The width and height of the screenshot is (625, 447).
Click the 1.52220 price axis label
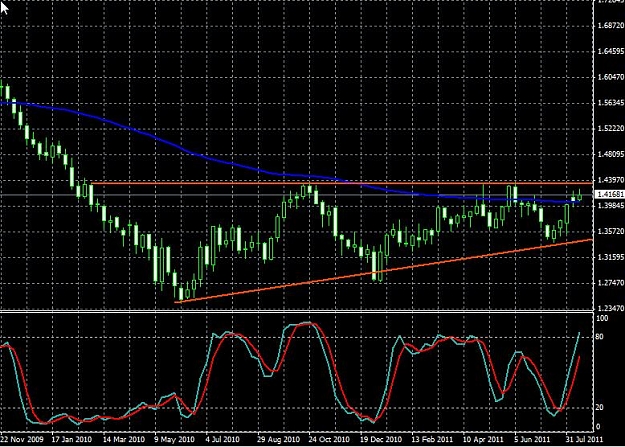(611, 128)
